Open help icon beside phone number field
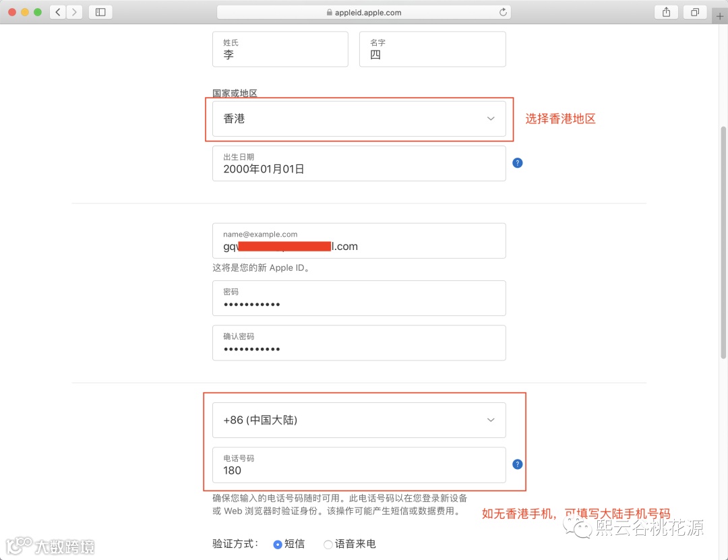 point(517,464)
